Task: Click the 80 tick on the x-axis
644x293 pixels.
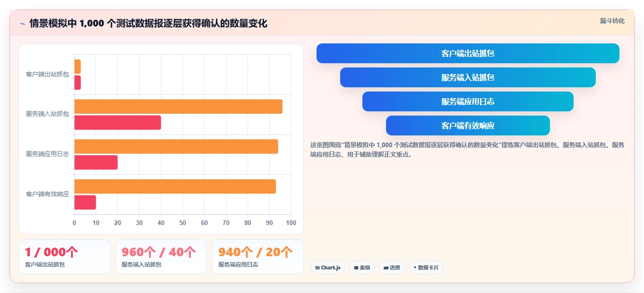Action: pos(248,223)
